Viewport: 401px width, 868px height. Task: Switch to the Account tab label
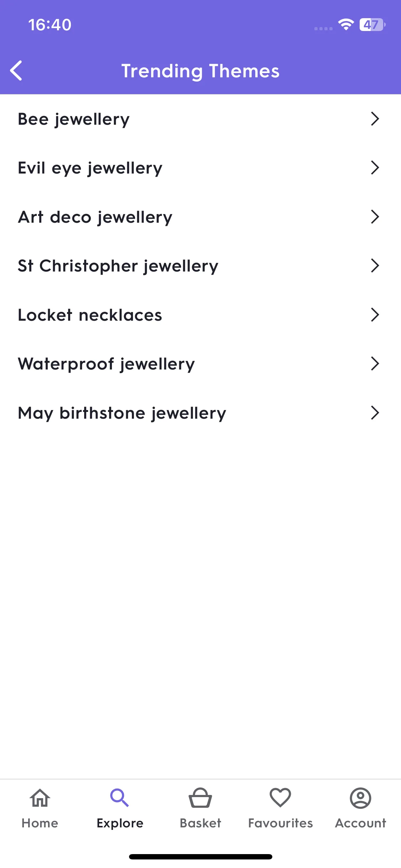click(x=360, y=823)
